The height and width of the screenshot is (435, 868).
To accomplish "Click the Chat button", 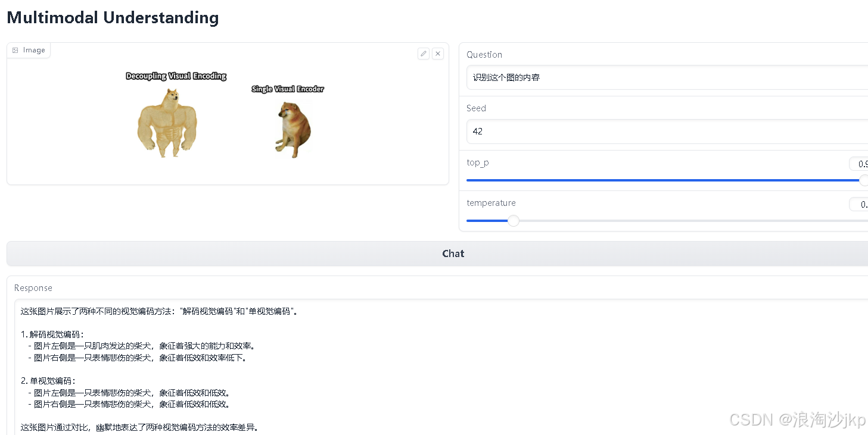I will click(x=437, y=254).
